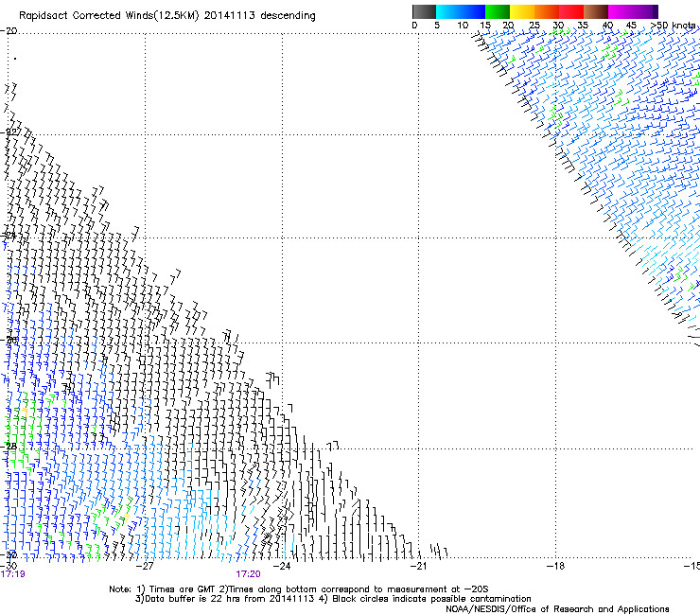Select the yellow 20-25 knots legend segment
The width and height of the screenshot is (700, 615).
522,11
